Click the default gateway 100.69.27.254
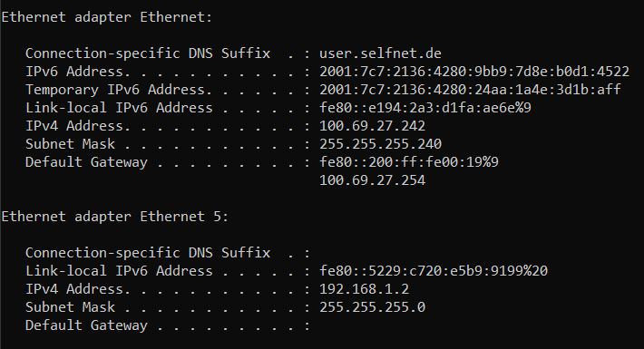This screenshot has width=644, height=349. [372, 179]
